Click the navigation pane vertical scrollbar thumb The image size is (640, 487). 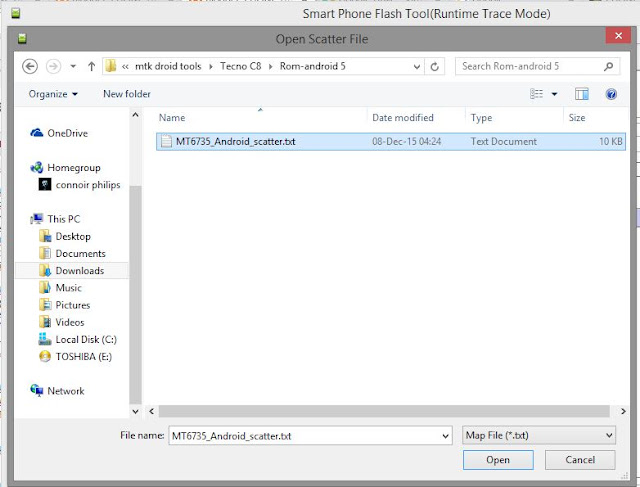coord(136,295)
